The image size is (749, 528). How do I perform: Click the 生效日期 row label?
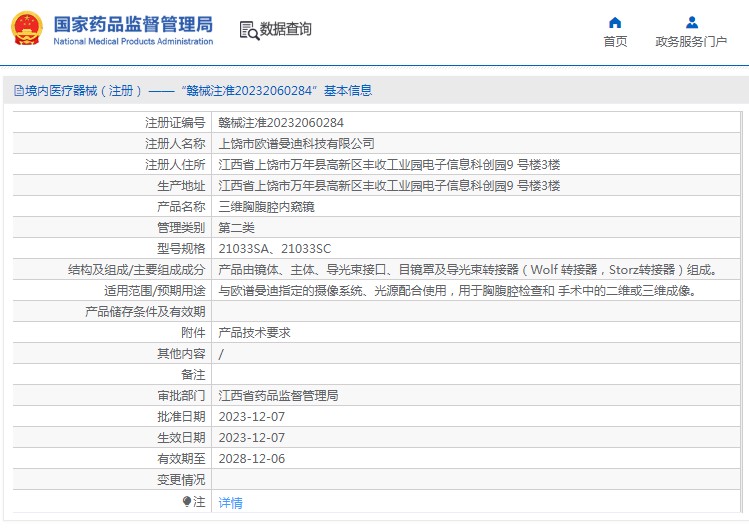(181, 438)
